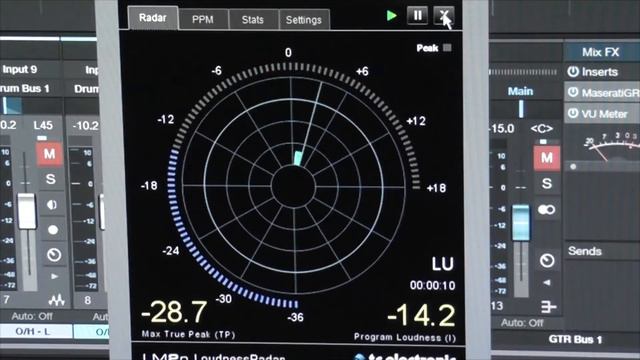Click the -15.0 level value

pos(503,129)
